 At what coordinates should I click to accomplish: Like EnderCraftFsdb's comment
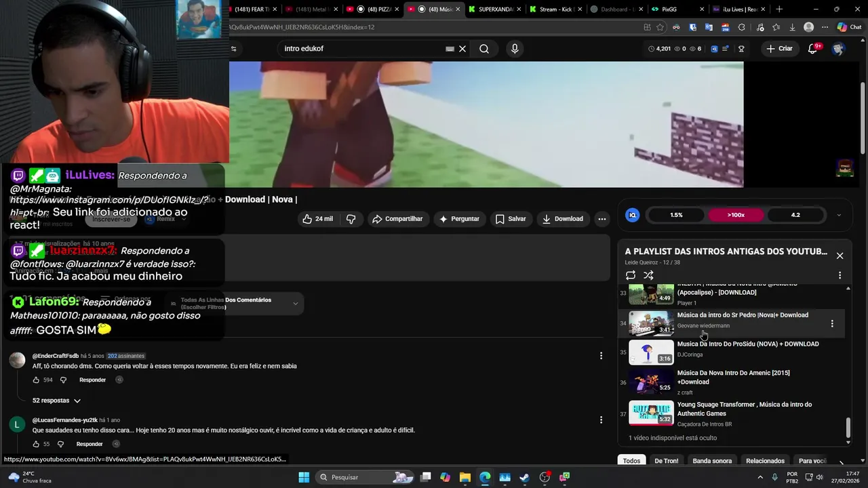(36, 380)
